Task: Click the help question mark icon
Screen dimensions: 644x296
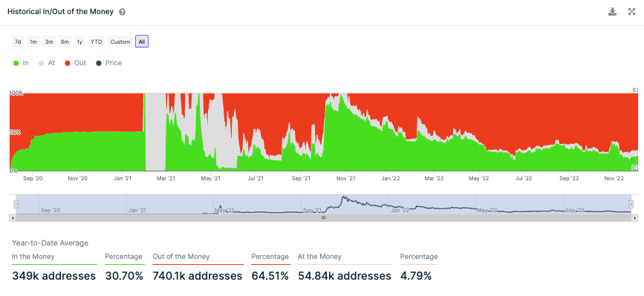Action: [122, 12]
